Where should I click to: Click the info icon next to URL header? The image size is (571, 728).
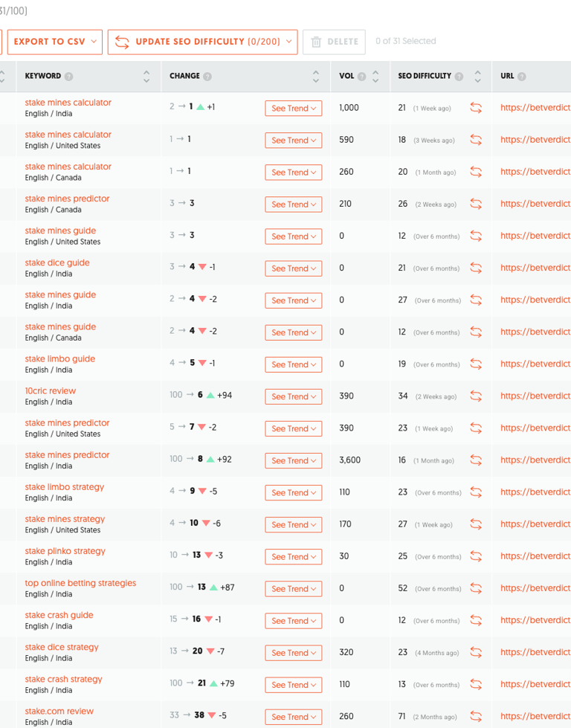point(522,77)
